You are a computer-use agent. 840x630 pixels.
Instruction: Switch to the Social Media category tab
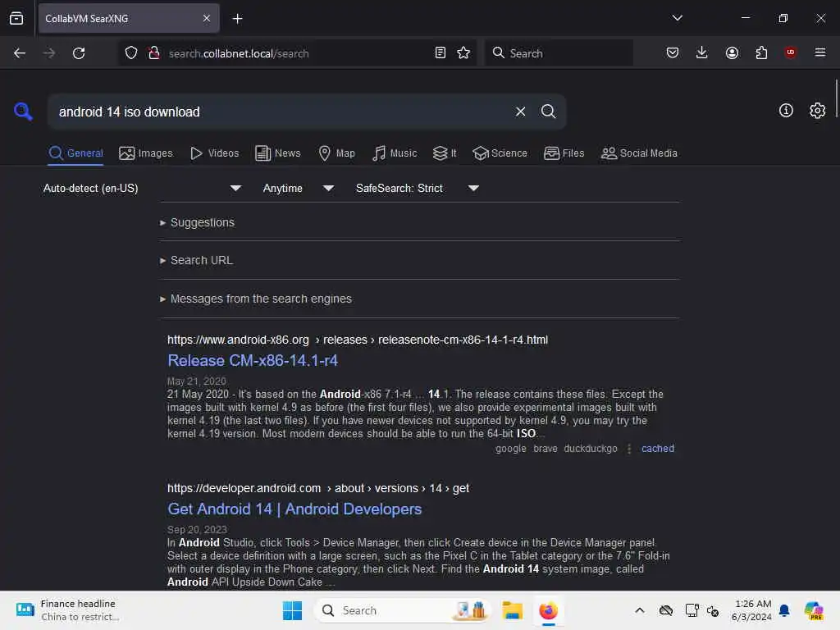pyautogui.click(x=639, y=153)
